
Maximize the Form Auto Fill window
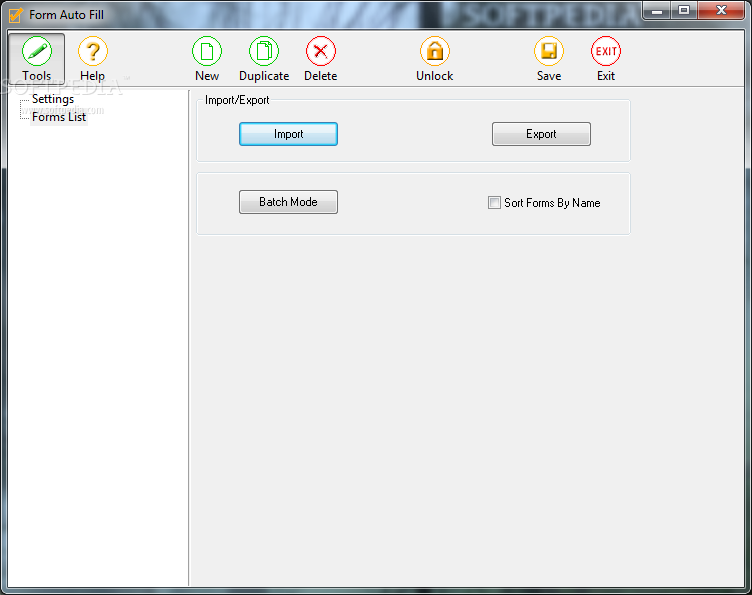click(x=684, y=11)
